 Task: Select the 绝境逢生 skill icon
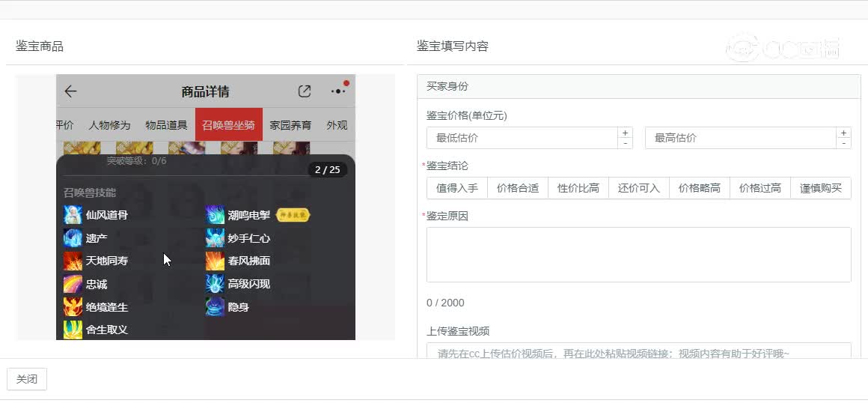point(73,306)
